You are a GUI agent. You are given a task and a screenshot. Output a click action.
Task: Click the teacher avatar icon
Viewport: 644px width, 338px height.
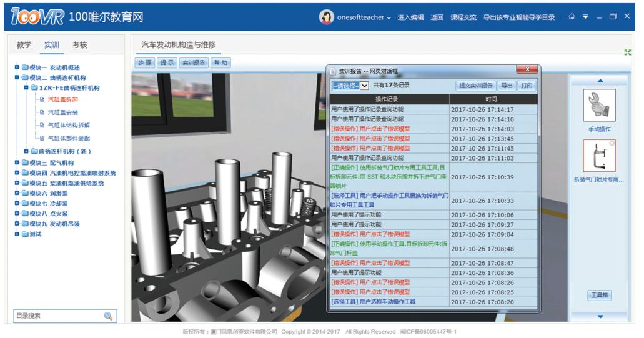point(326,17)
